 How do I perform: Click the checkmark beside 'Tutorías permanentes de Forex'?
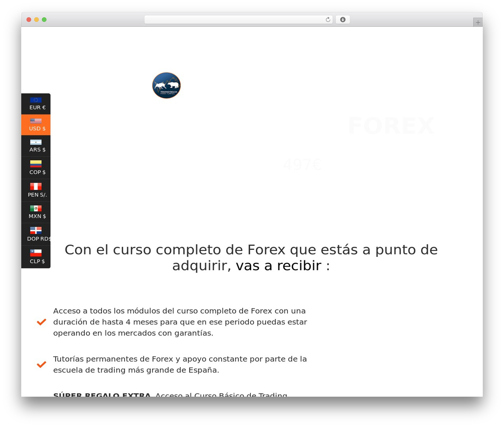click(x=41, y=365)
